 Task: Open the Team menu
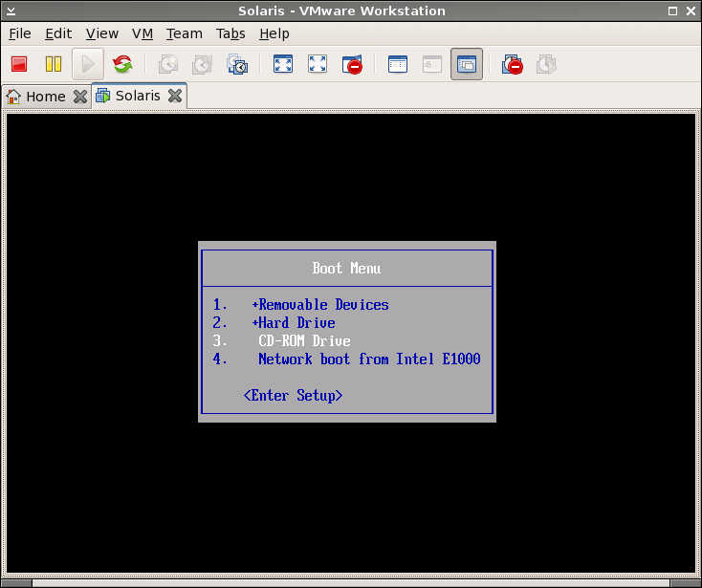pos(184,33)
